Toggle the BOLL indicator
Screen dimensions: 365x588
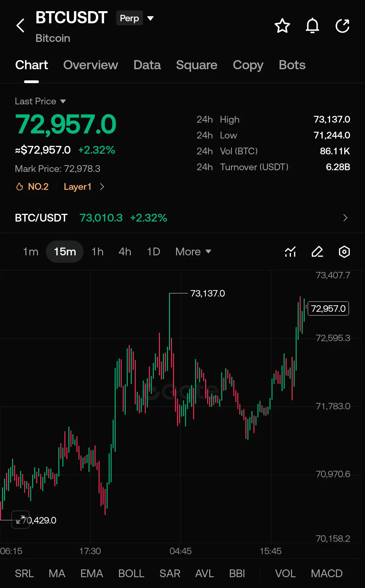coord(131,573)
